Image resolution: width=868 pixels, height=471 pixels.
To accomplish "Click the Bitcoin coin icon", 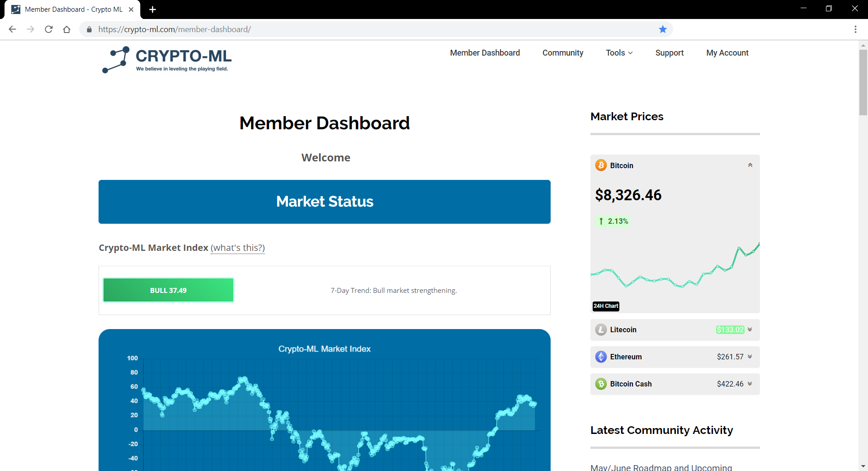I will coord(601,165).
